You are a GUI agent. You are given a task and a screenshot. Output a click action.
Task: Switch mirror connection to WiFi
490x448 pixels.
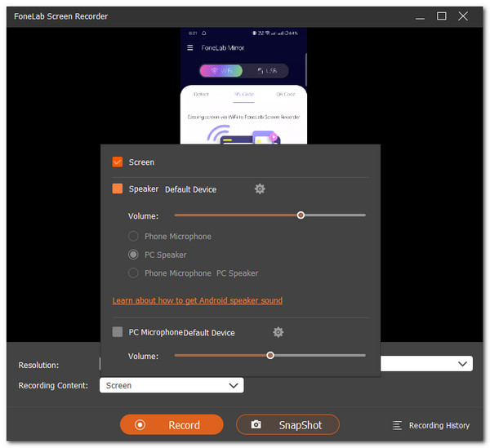click(x=221, y=71)
